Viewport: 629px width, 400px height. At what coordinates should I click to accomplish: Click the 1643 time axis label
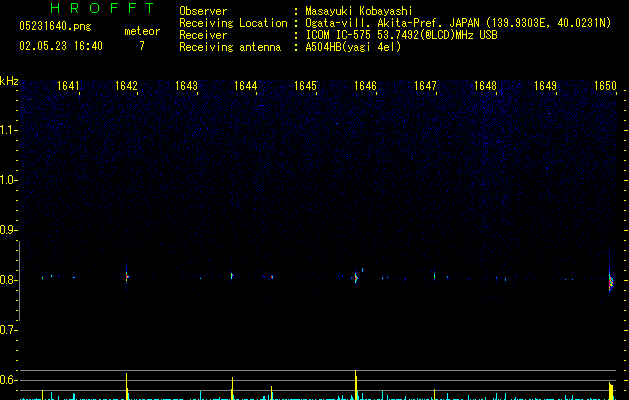coord(187,86)
